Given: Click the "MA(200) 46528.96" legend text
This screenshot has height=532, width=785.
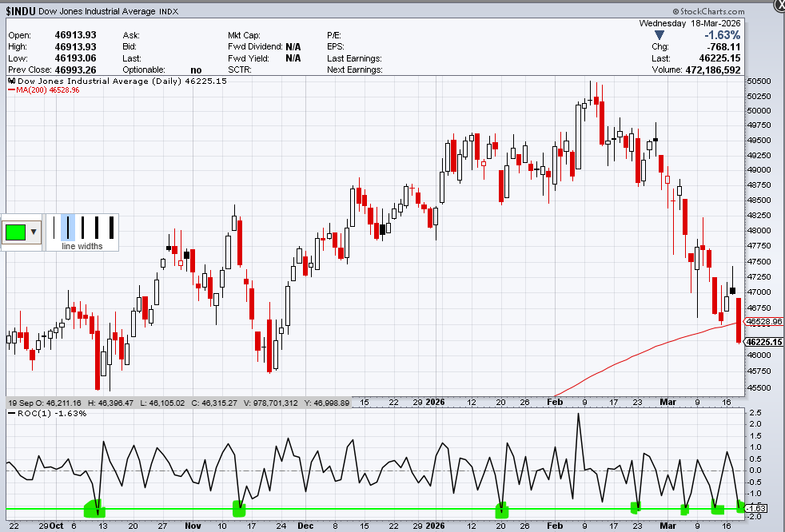Looking at the screenshot, I should (x=47, y=90).
